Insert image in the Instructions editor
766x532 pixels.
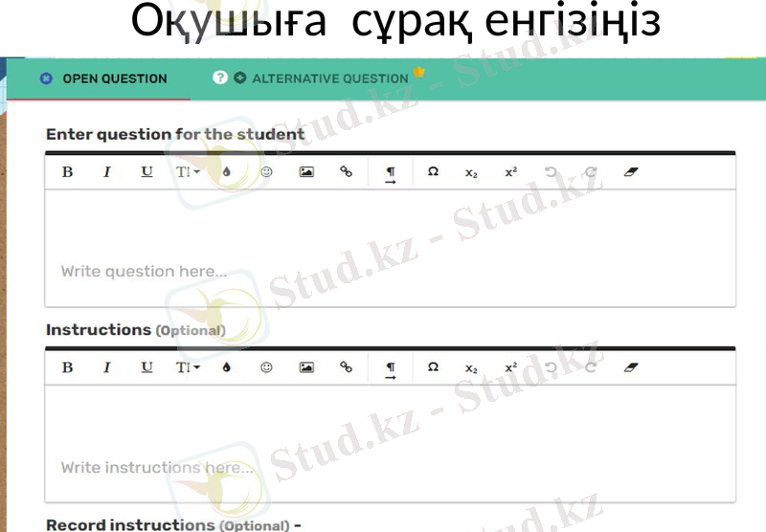point(306,367)
